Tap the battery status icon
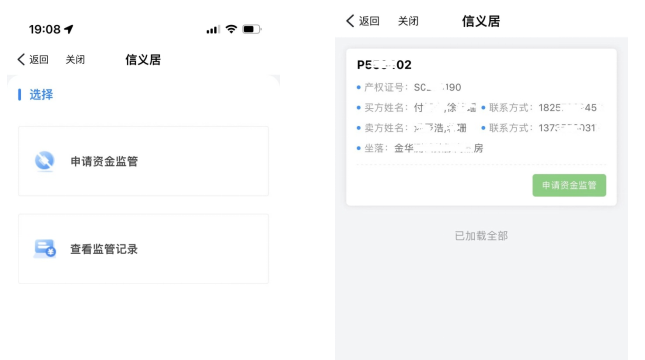Image resolution: width=645 pixels, height=360 pixels. 252,29
